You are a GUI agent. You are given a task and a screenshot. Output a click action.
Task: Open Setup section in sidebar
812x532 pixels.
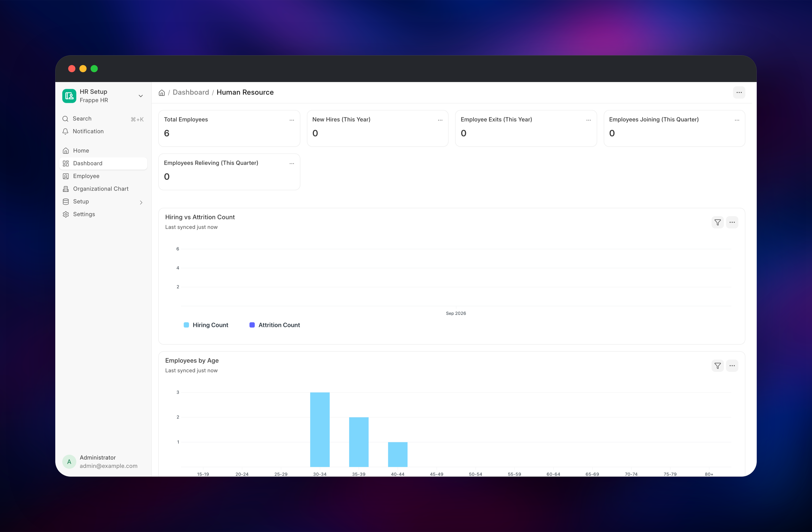[103, 202]
